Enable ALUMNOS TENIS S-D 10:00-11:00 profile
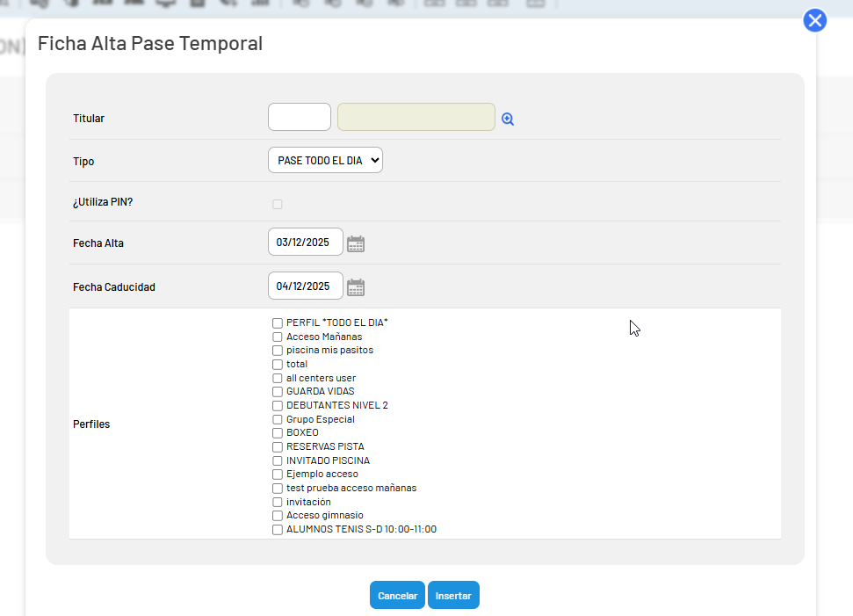 (278, 530)
